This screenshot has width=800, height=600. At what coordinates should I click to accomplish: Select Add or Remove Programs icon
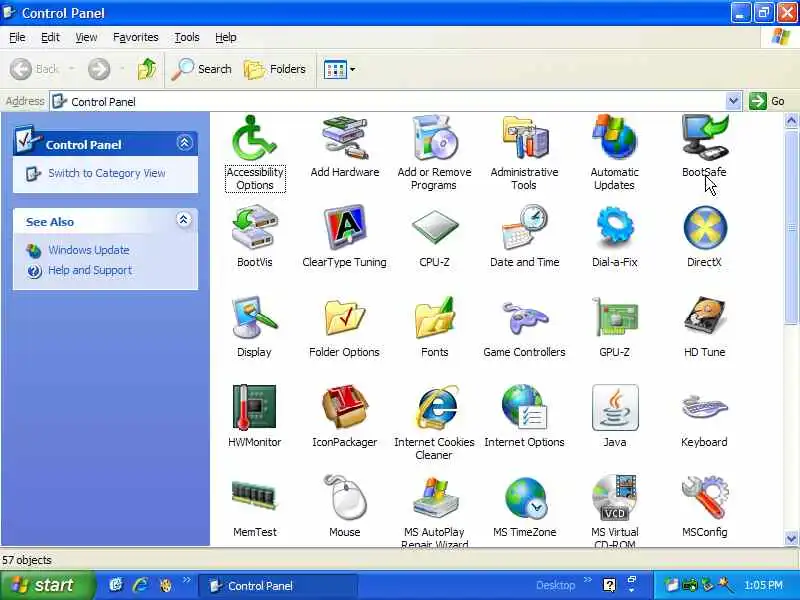434,138
